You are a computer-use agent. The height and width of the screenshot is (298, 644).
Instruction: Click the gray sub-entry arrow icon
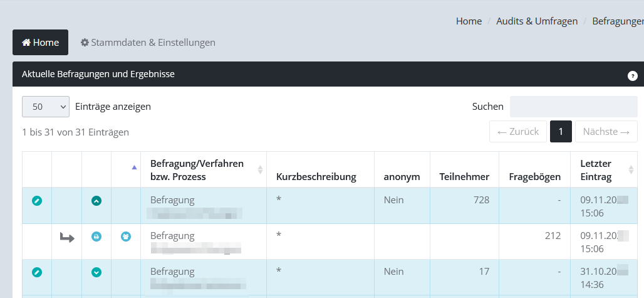coord(66,237)
